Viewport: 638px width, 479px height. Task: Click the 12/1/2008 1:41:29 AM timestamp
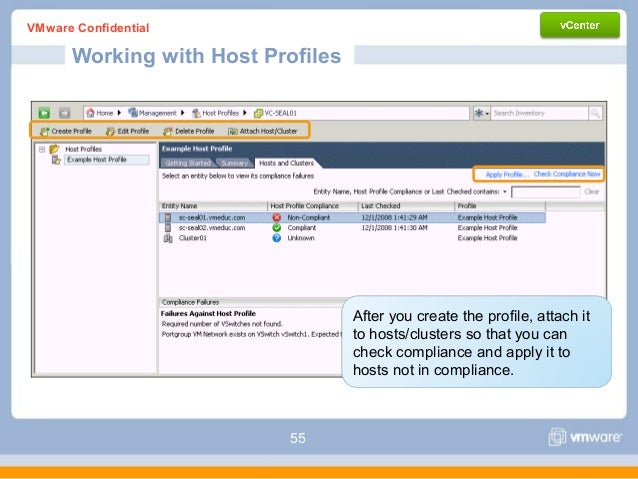(394, 218)
